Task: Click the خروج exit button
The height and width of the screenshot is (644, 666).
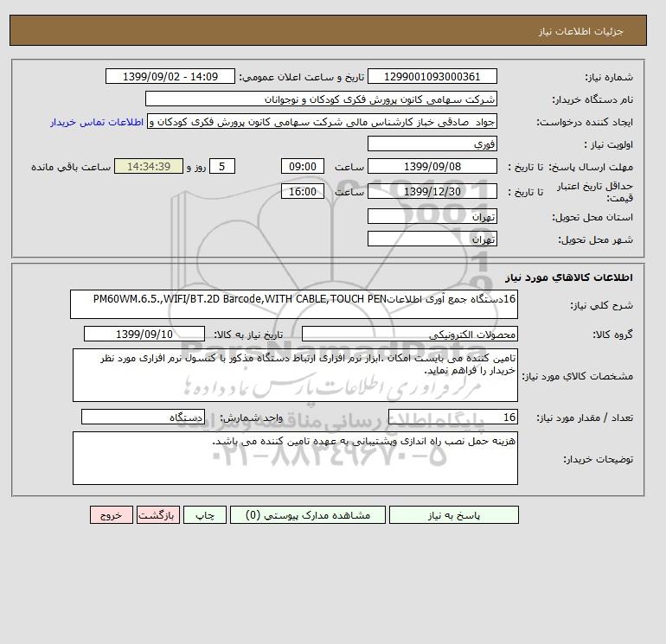Action: [112, 515]
